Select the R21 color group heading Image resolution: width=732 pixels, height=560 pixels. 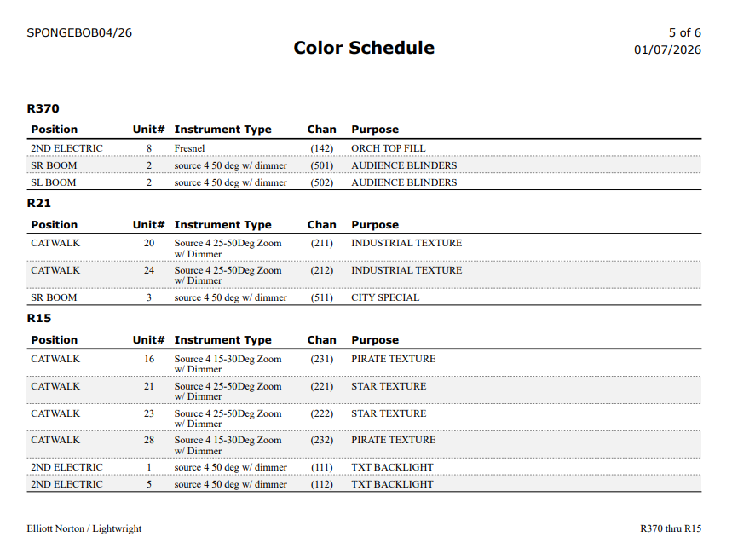coord(38,203)
